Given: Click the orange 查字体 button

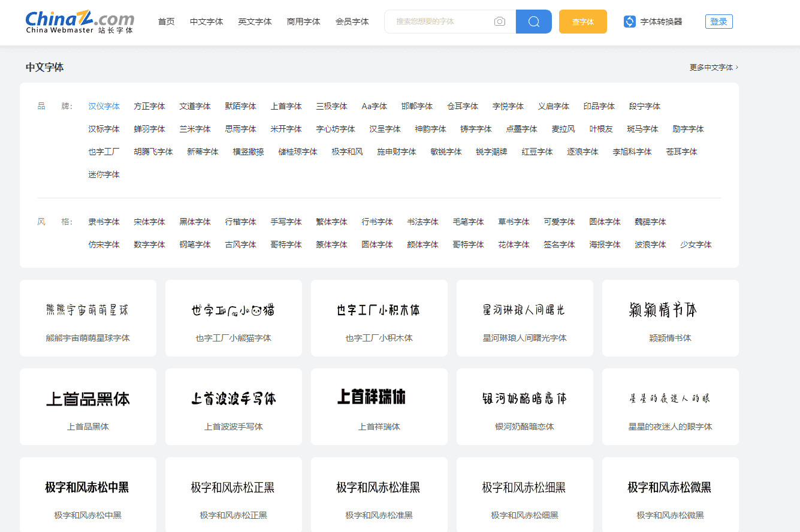Looking at the screenshot, I should (x=583, y=22).
